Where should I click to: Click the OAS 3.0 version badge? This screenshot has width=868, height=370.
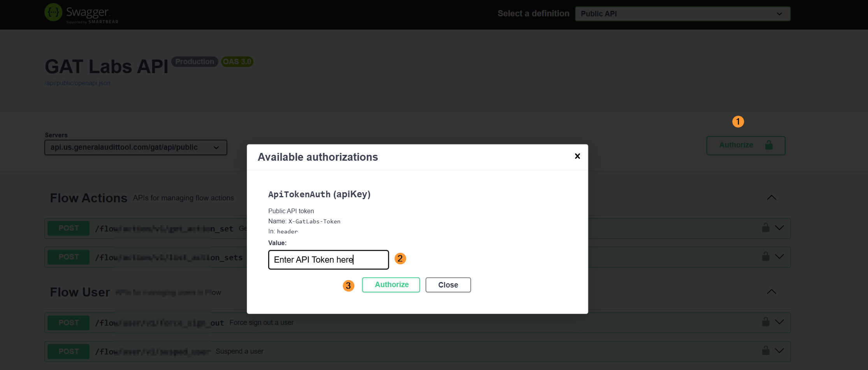(x=237, y=61)
